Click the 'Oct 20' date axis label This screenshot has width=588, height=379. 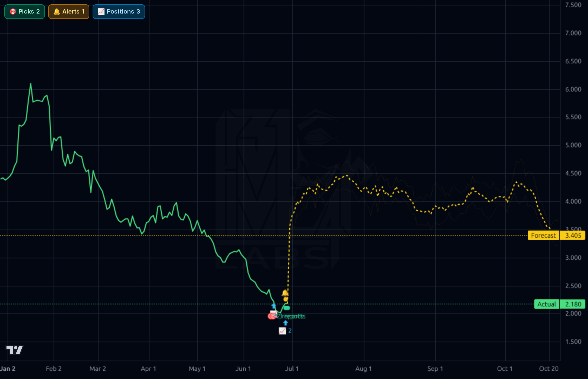point(549,369)
